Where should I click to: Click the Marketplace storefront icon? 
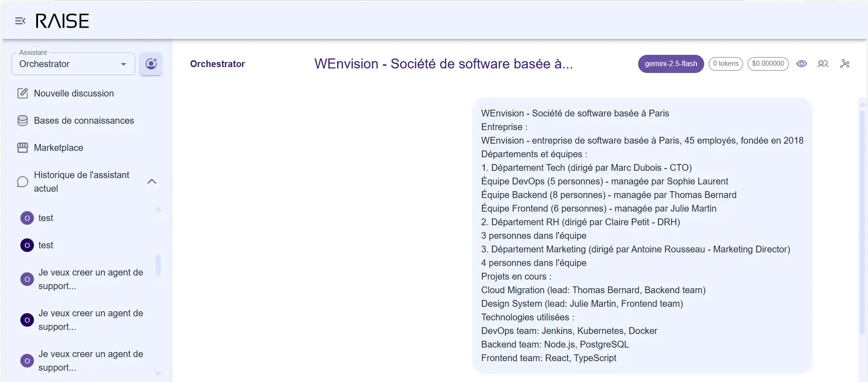pyautogui.click(x=23, y=148)
